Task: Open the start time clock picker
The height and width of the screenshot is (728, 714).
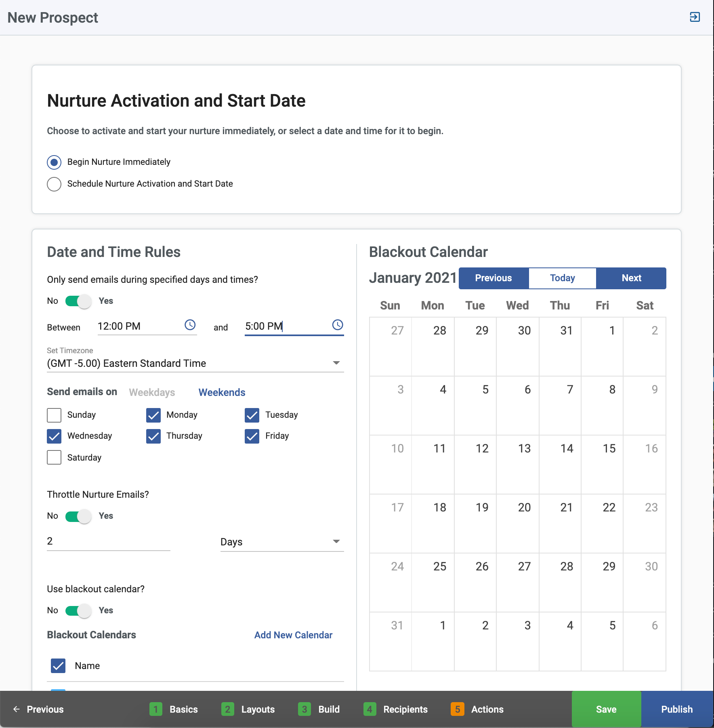Action: (x=190, y=325)
